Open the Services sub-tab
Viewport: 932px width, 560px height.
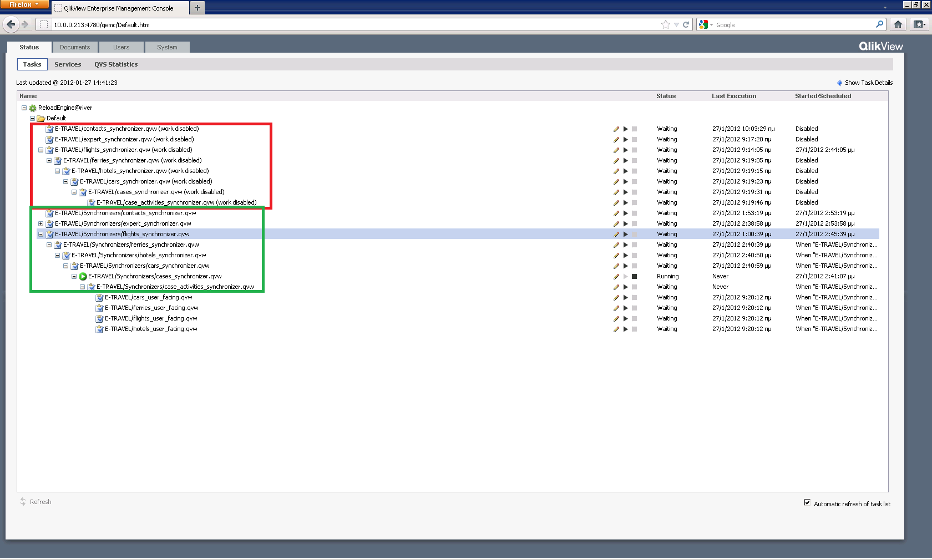click(x=68, y=64)
